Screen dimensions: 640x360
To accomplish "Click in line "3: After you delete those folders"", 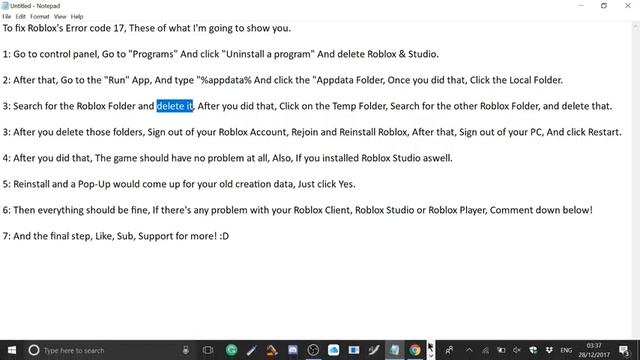I will coord(312,132).
